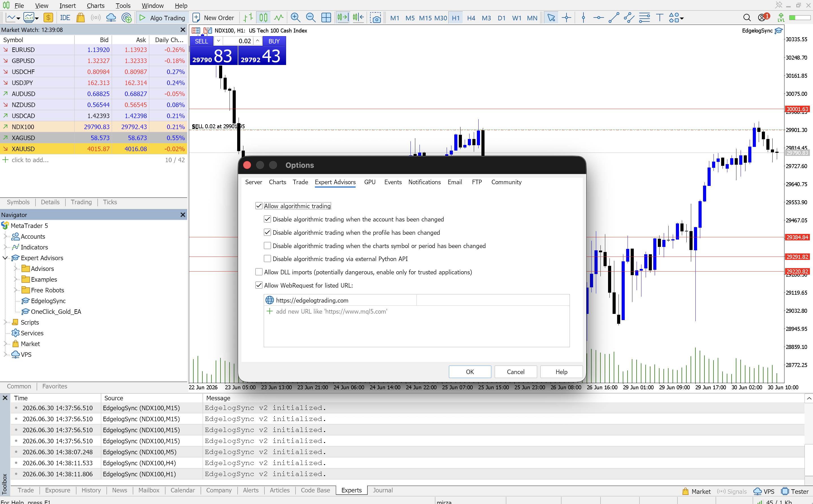Select the arrow cursor tool

click(x=551, y=18)
